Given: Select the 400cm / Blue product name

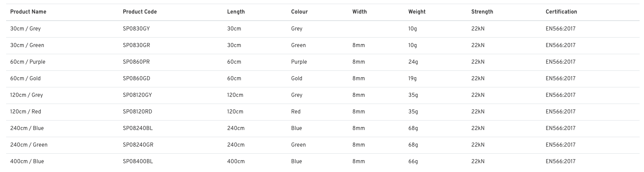Looking at the screenshot, I should pos(27,162).
